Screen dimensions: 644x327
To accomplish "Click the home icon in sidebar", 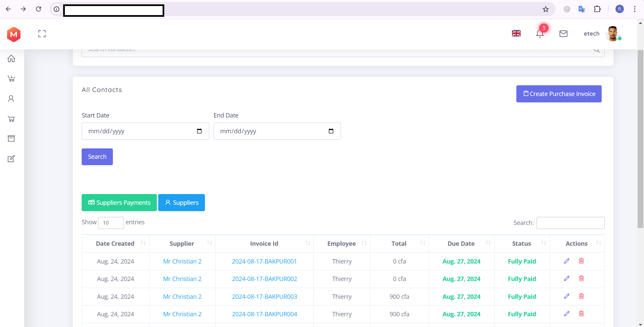I will (11, 59).
